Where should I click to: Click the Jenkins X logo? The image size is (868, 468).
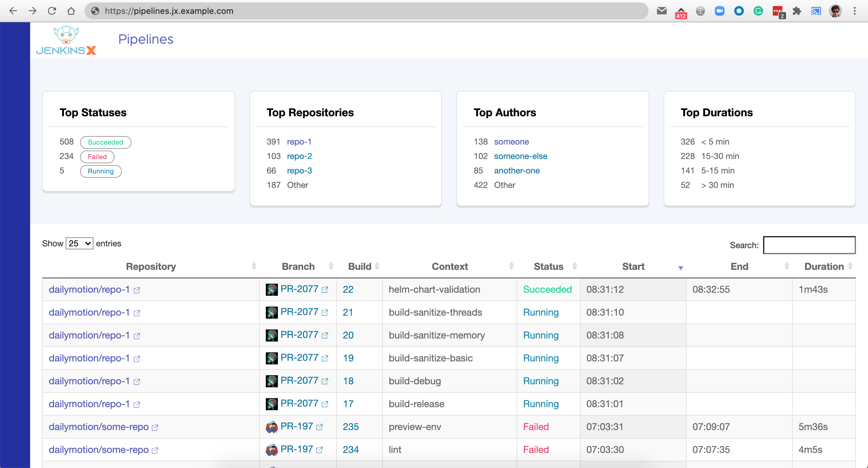(x=66, y=40)
